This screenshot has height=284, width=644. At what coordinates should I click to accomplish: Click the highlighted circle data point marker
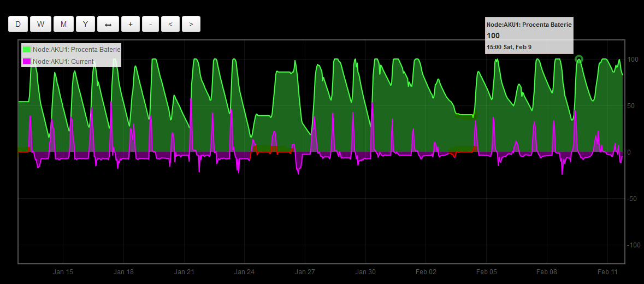pos(579,59)
